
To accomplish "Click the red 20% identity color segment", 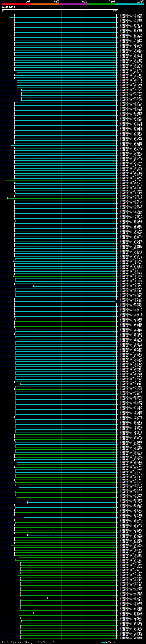I will tap(16, 4).
